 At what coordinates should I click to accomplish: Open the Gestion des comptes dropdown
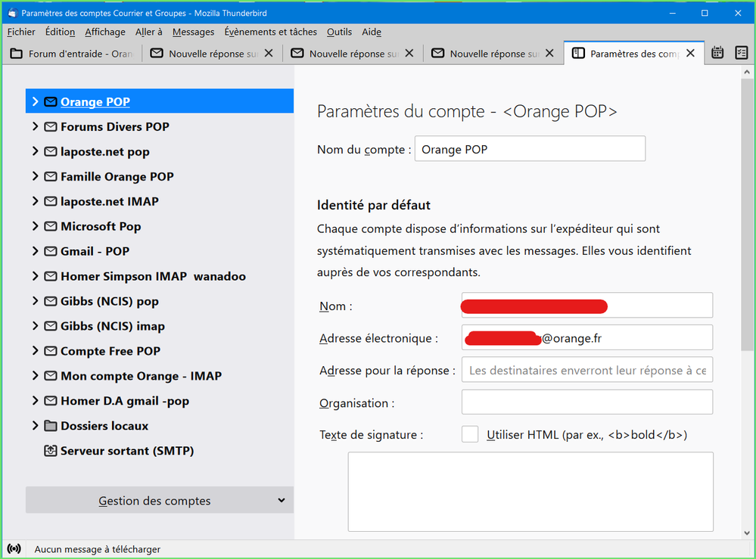point(160,500)
